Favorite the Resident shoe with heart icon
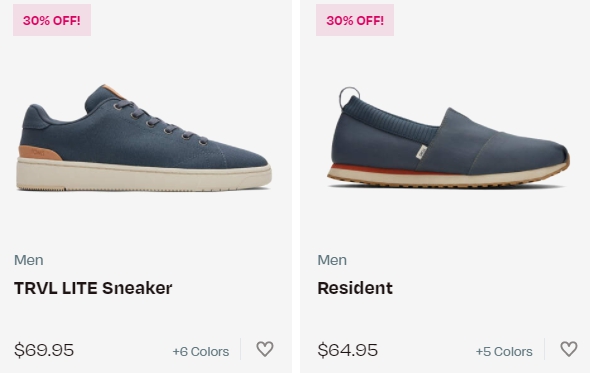The image size is (590, 373). 569,349
